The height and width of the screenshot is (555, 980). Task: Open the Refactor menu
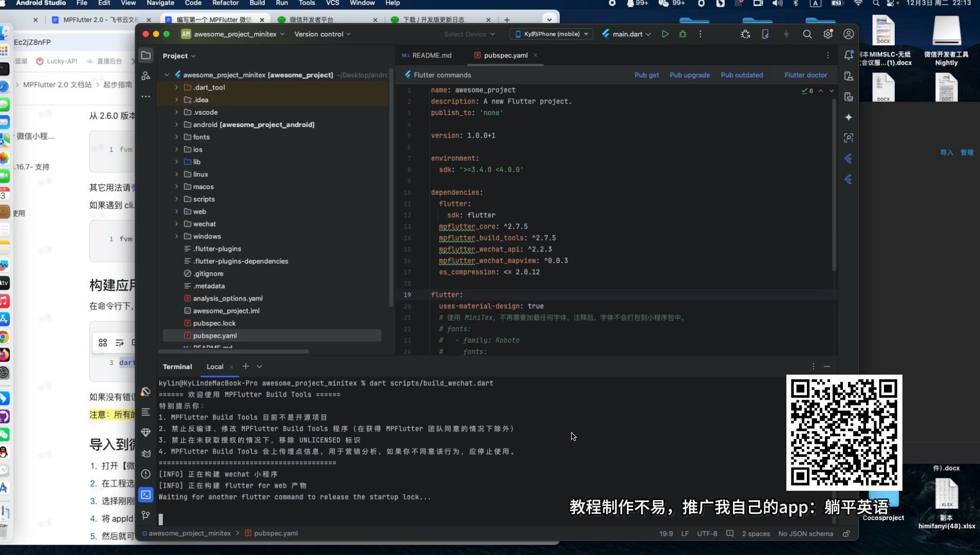(x=225, y=3)
